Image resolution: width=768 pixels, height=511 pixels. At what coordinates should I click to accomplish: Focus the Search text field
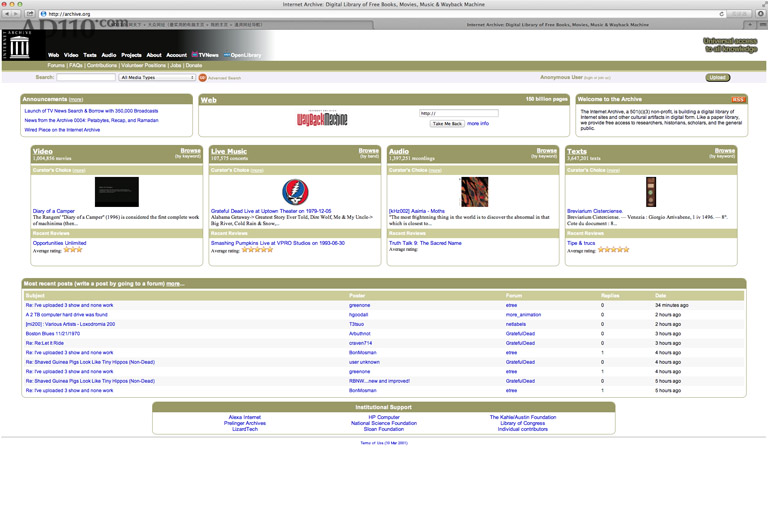pos(86,77)
